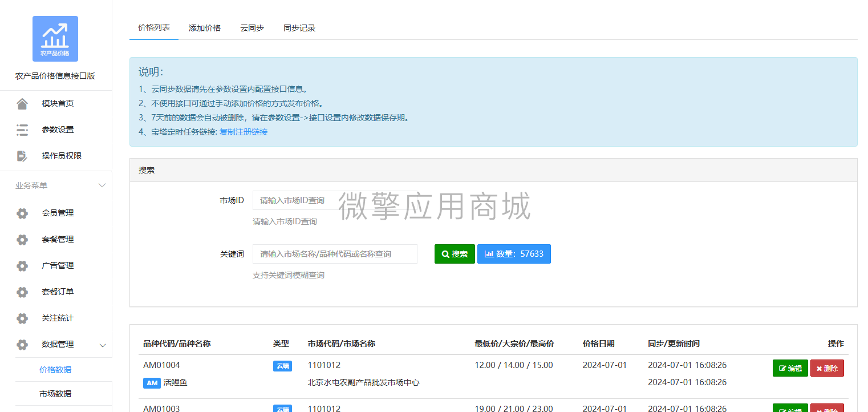Click 编辑 button for AM01004 row
Screen dimensions: 868x412
790,369
